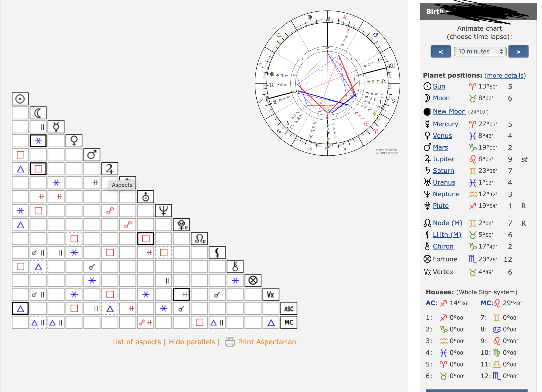Open more details for planet positions
542x392 pixels.
[x=505, y=75]
